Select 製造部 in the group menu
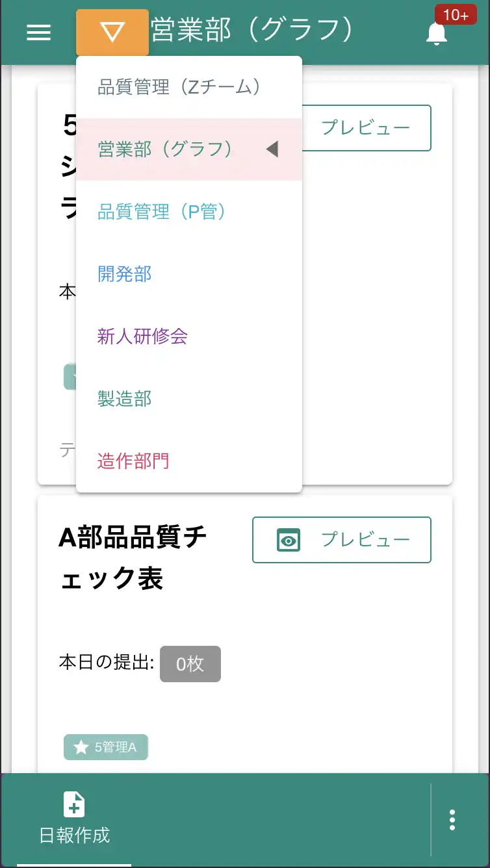 123,398
